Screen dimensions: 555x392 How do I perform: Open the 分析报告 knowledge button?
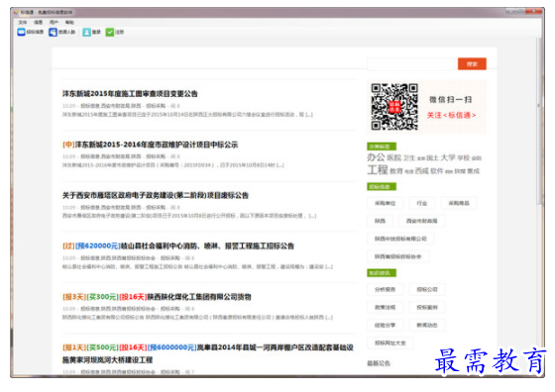click(386, 289)
